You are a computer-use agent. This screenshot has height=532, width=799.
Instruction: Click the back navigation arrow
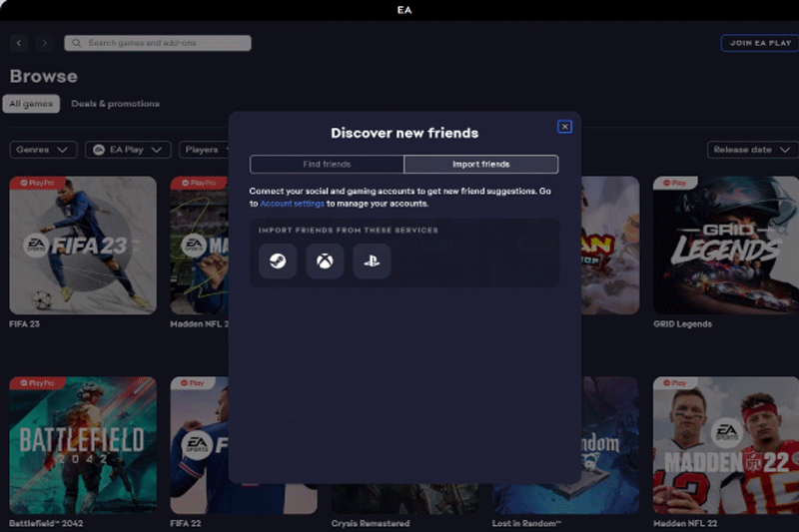point(19,43)
